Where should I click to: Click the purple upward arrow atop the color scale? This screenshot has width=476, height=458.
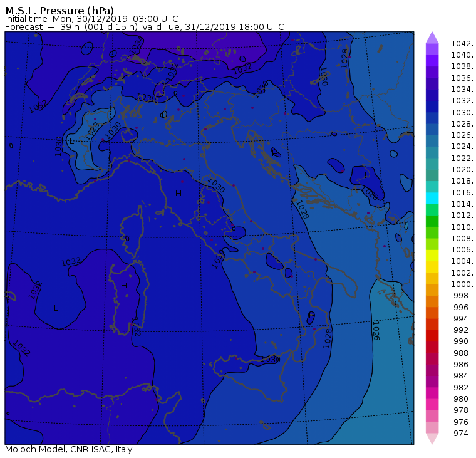(x=432, y=38)
